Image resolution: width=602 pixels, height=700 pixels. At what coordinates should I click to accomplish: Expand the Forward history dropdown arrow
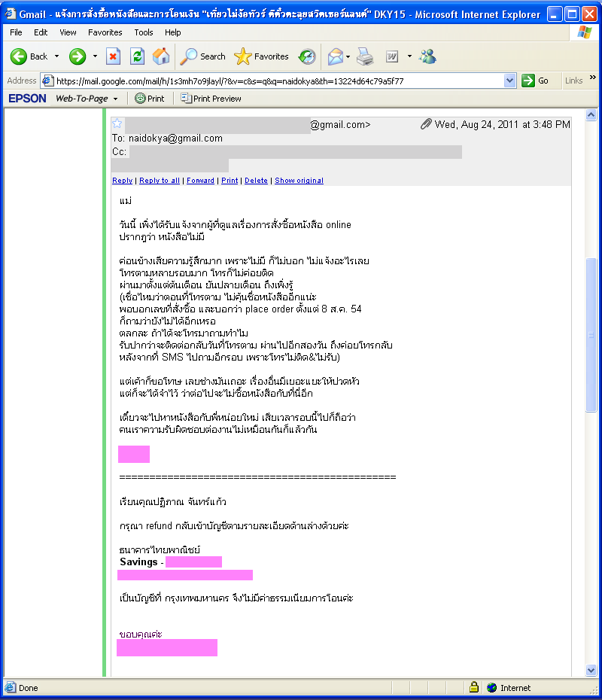pyautogui.click(x=95, y=56)
